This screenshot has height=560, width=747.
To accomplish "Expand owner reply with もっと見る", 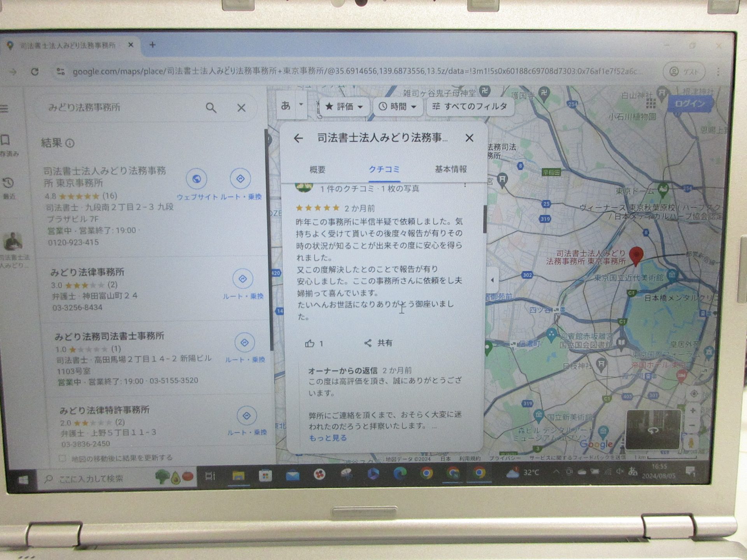I will [x=328, y=438].
